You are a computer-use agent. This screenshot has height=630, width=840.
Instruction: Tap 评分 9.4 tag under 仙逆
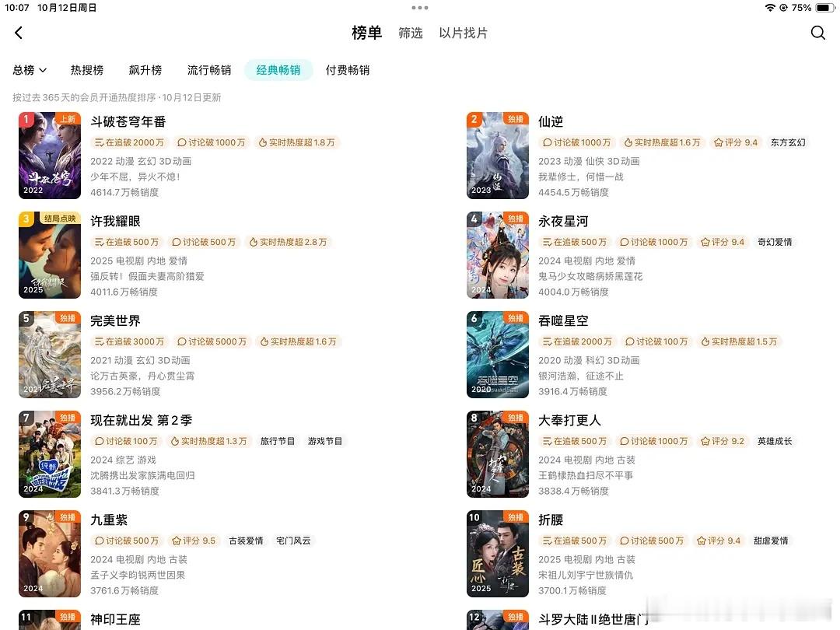pyautogui.click(x=736, y=142)
